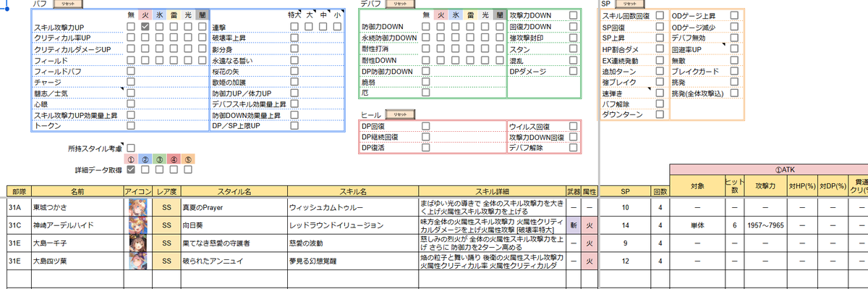Check the ODゲージ上昇 checkbox
Screen dimensions: 868x289
coord(734,15)
